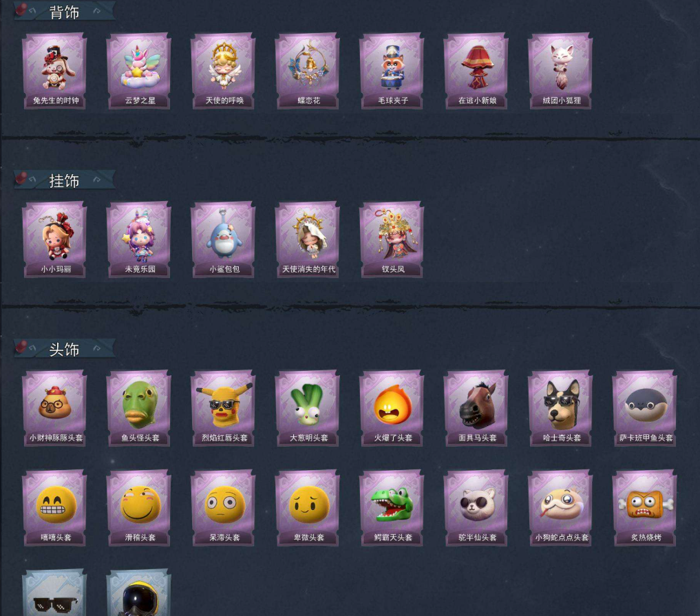Pick the 炙热烧烤 grilled meat headgear

(646, 507)
